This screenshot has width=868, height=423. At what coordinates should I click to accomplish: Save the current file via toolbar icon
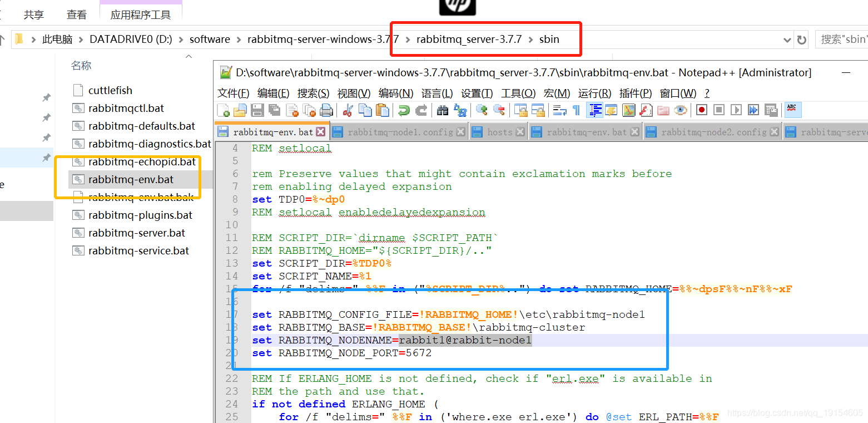(x=257, y=110)
